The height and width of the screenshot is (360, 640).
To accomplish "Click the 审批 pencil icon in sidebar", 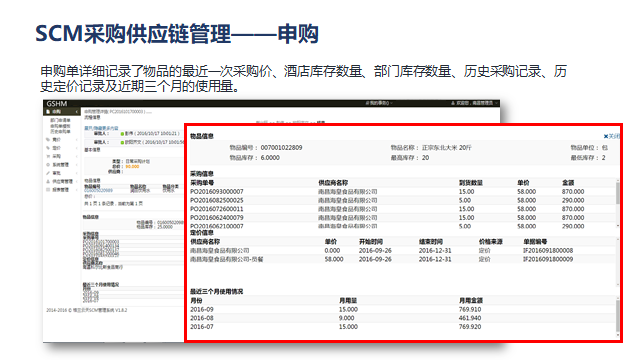I will 48,173.
